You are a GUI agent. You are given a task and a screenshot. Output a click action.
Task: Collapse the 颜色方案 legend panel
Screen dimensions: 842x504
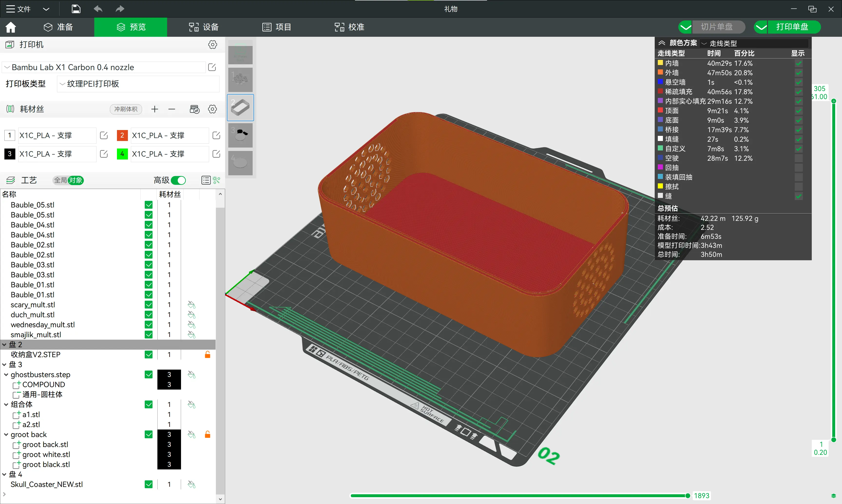point(661,43)
